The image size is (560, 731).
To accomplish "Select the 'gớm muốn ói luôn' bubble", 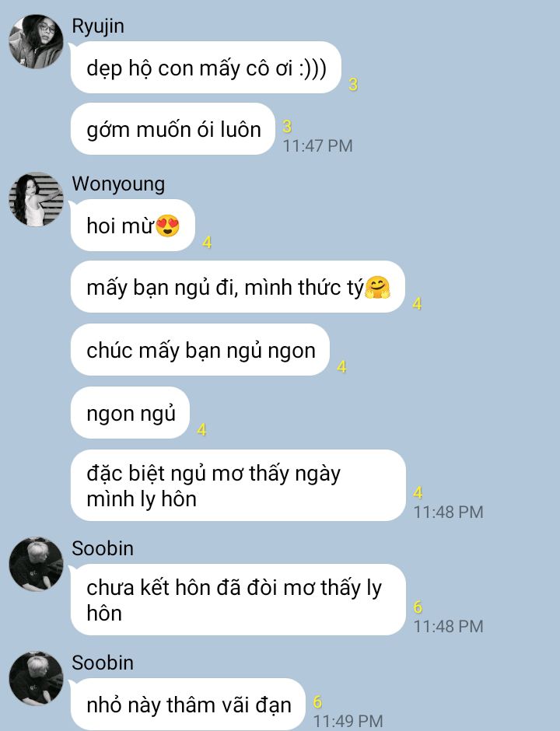I will [173, 128].
